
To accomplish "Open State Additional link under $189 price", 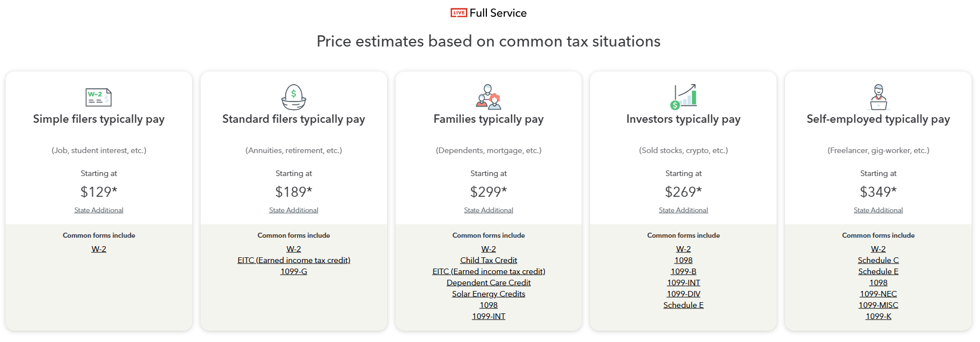I will click(294, 210).
